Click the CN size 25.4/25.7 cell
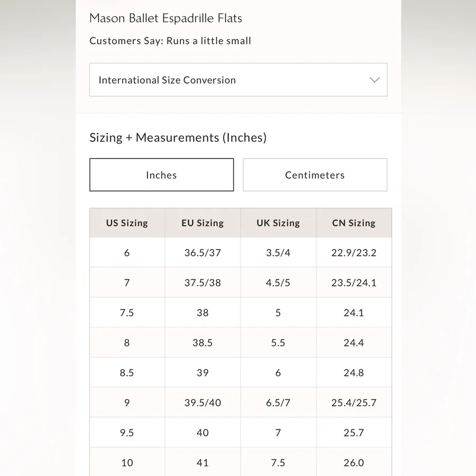Screen dimensions: 476x476 point(354,403)
